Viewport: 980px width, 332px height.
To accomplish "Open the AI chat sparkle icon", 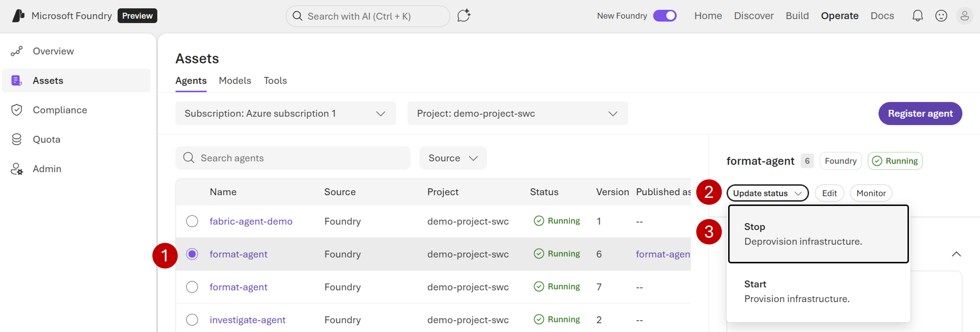I will pyautogui.click(x=463, y=16).
